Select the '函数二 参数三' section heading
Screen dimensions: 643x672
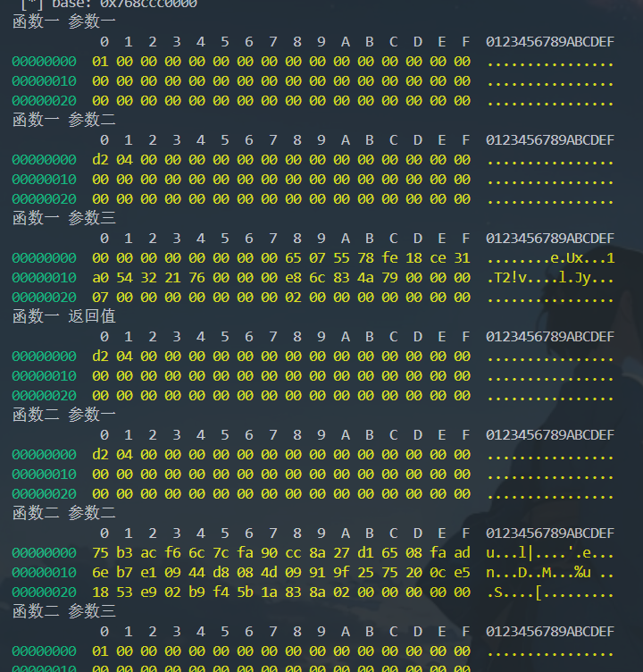(64, 611)
